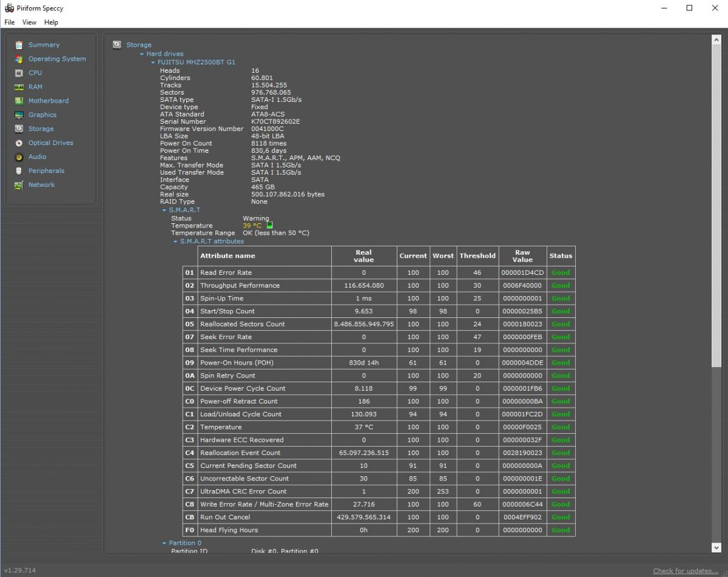Viewport: 728px width, 577px height.
Task: Click the 39 °C temperature reading
Action: [252, 226]
